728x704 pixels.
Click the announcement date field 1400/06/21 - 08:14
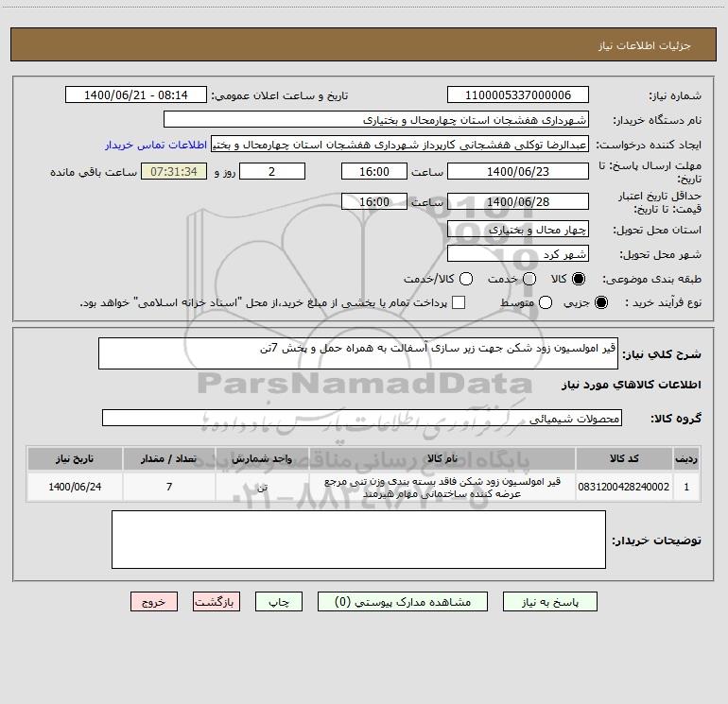136,95
